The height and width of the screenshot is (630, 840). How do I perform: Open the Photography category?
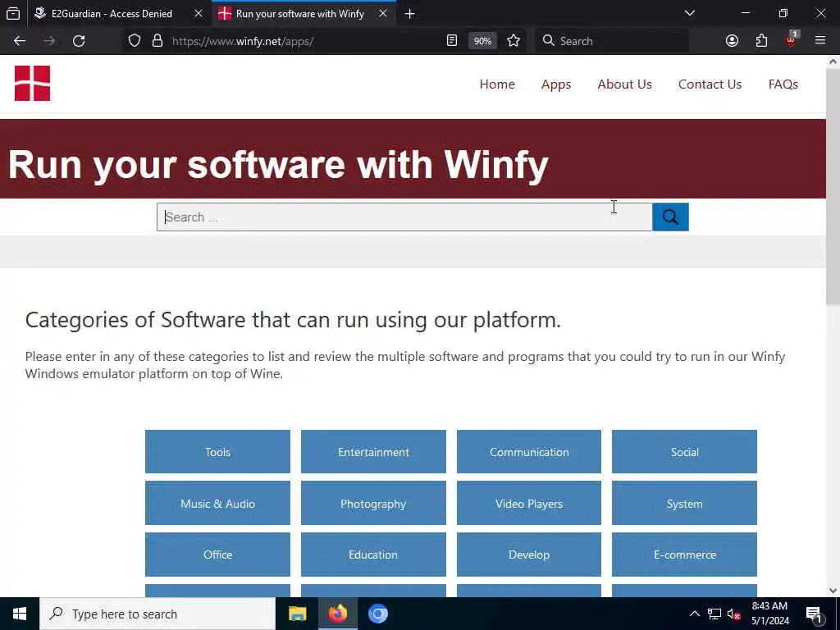(x=373, y=503)
